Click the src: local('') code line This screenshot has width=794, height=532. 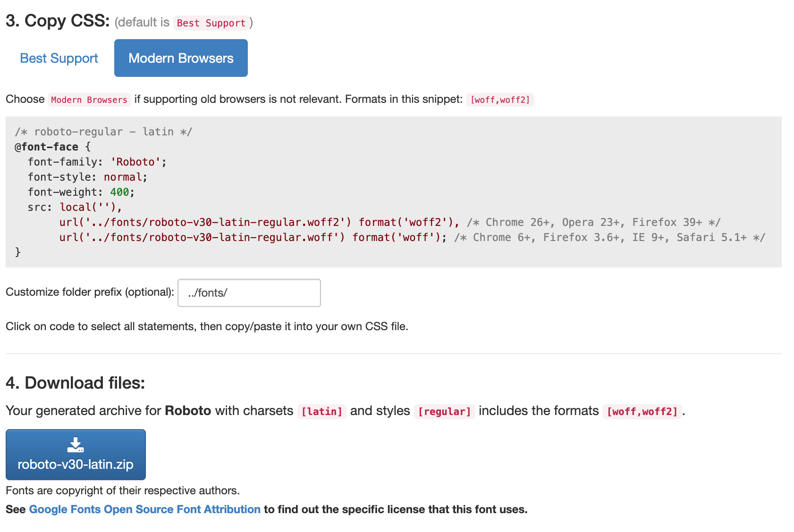click(x=75, y=207)
